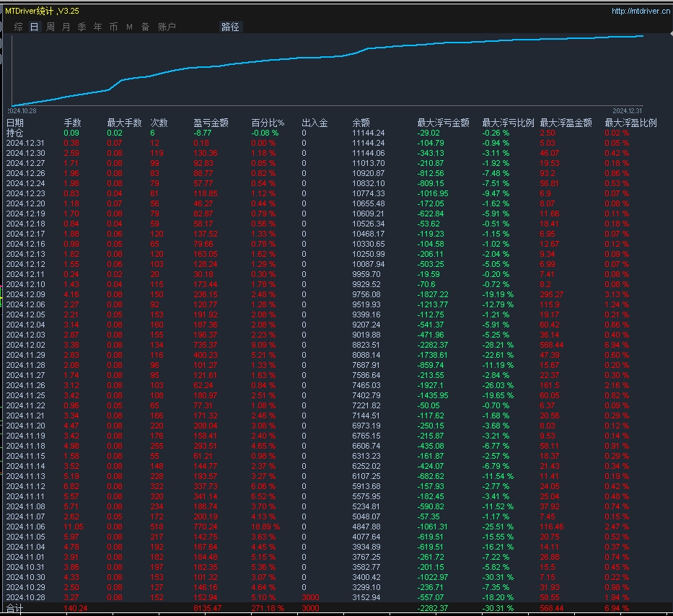
Task: Select the 2024.11.29 date row
Action: 25,355
